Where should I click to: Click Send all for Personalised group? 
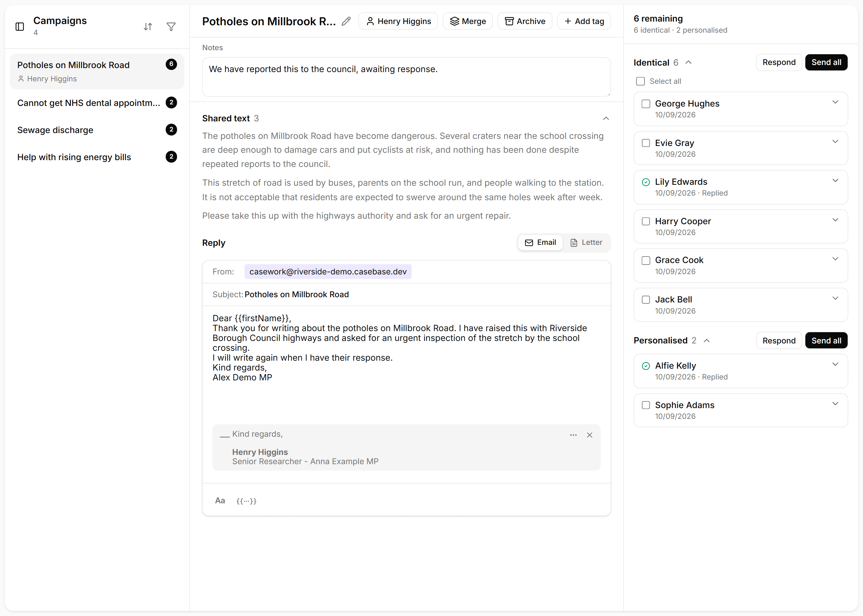point(826,341)
